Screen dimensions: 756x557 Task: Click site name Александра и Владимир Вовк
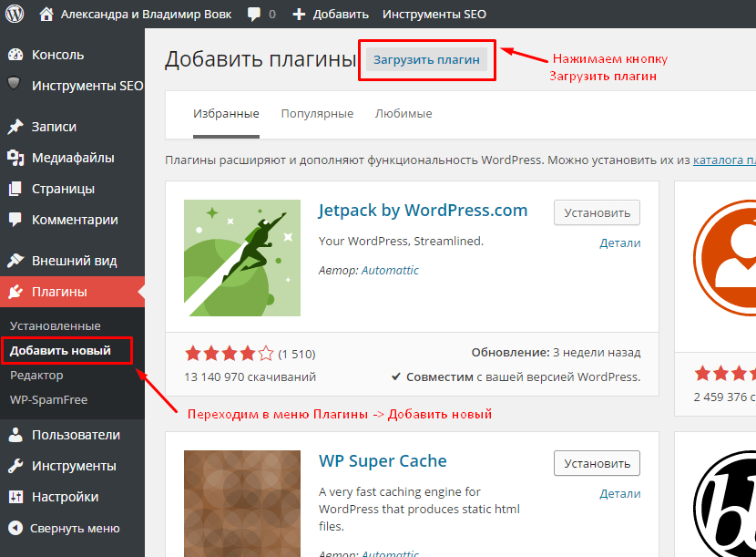(146, 15)
